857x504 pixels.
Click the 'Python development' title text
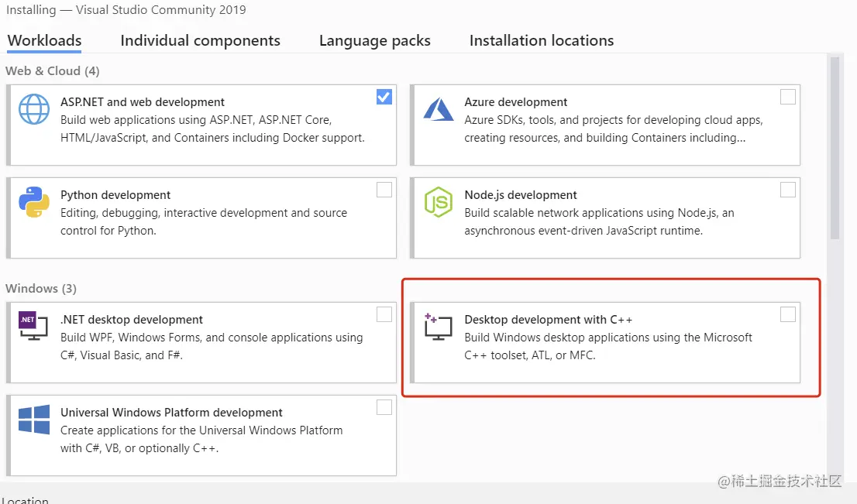point(115,195)
